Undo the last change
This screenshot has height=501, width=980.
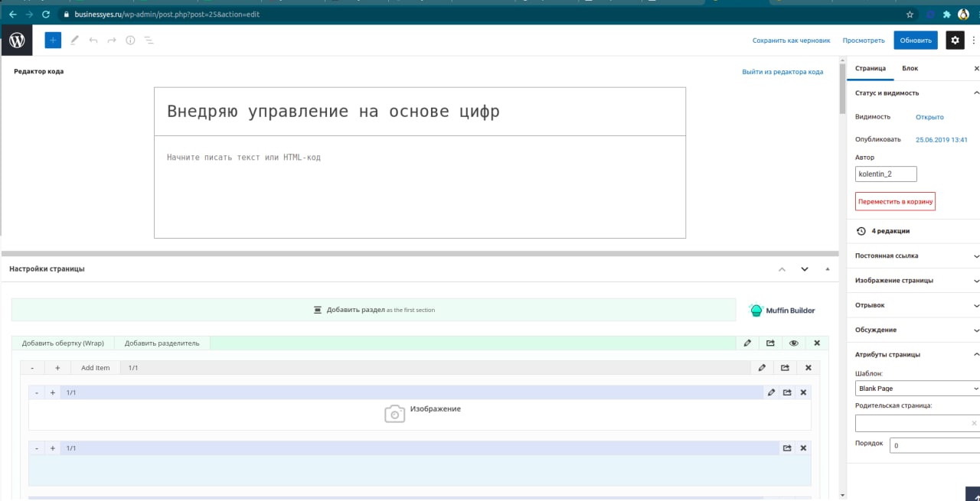point(93,41)
